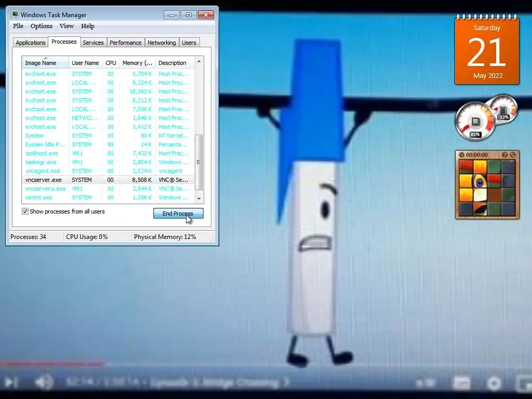Click the large CPU gauge gadget
This screenshot has height=399, width=532.
pyautogui.click(x=475, y=121)
